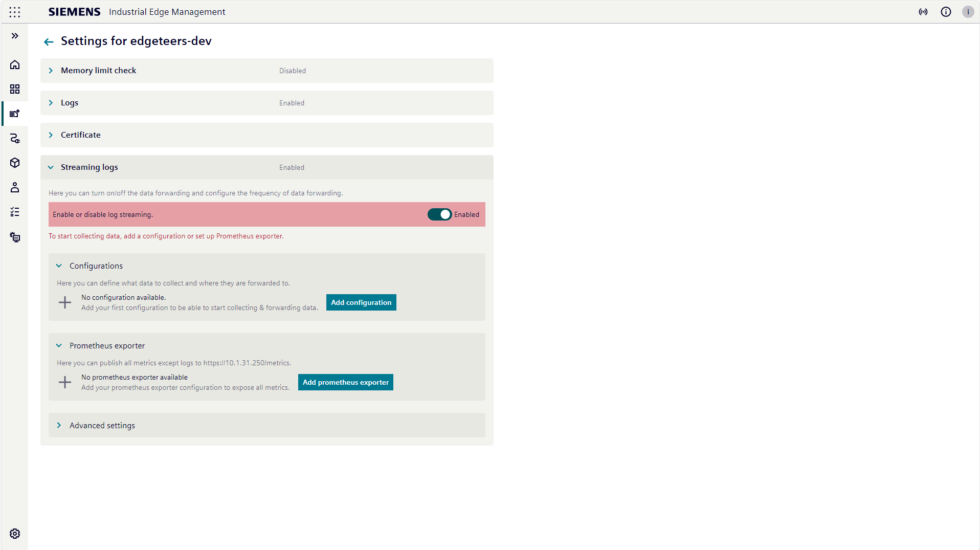Click plus icon beside No configuration available
This screenshot has width=980, height=550.
(x=65, y=302)
